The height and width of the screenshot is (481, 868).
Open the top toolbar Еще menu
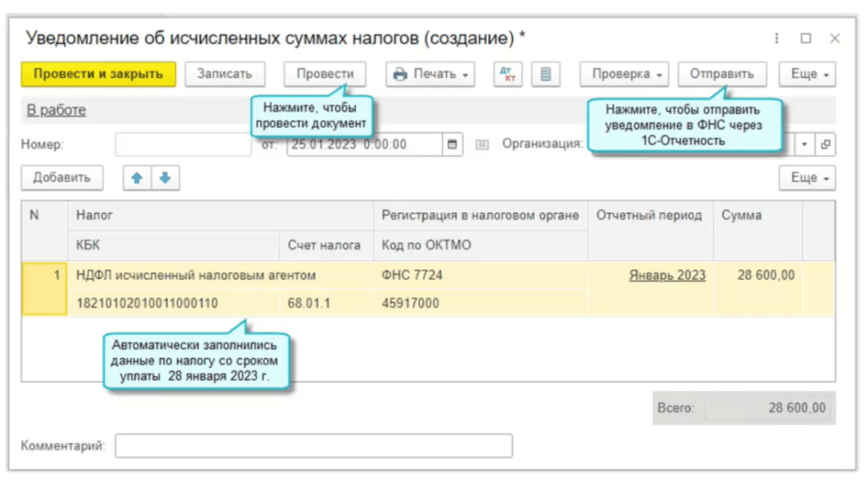808,75
